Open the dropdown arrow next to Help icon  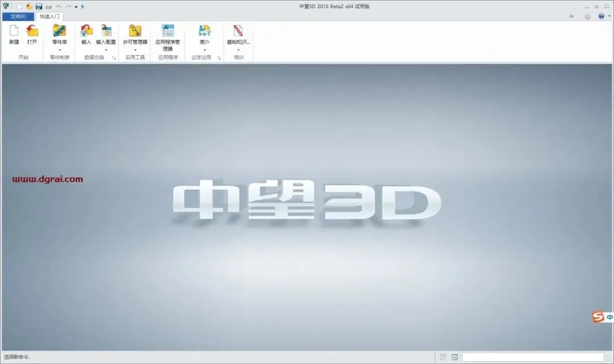click(609, 16)
